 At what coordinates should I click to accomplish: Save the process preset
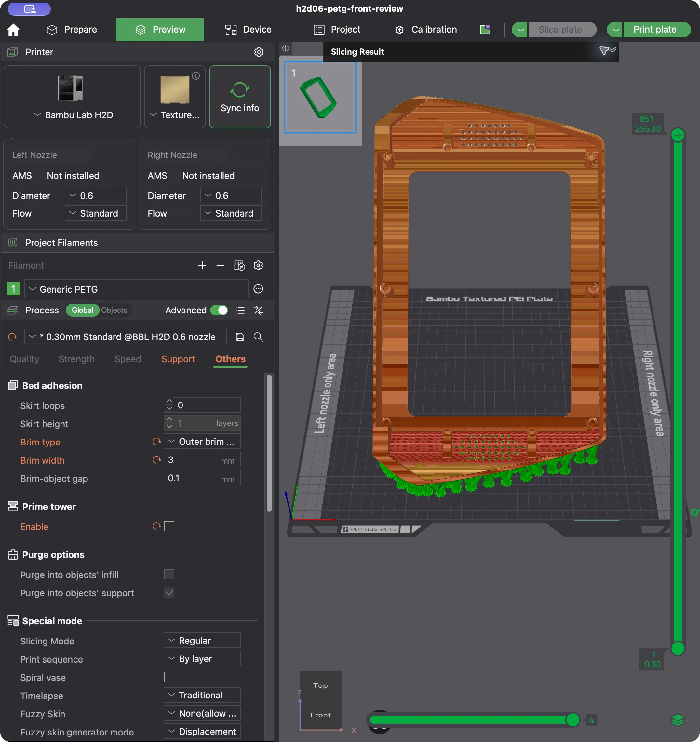point(240,337)
